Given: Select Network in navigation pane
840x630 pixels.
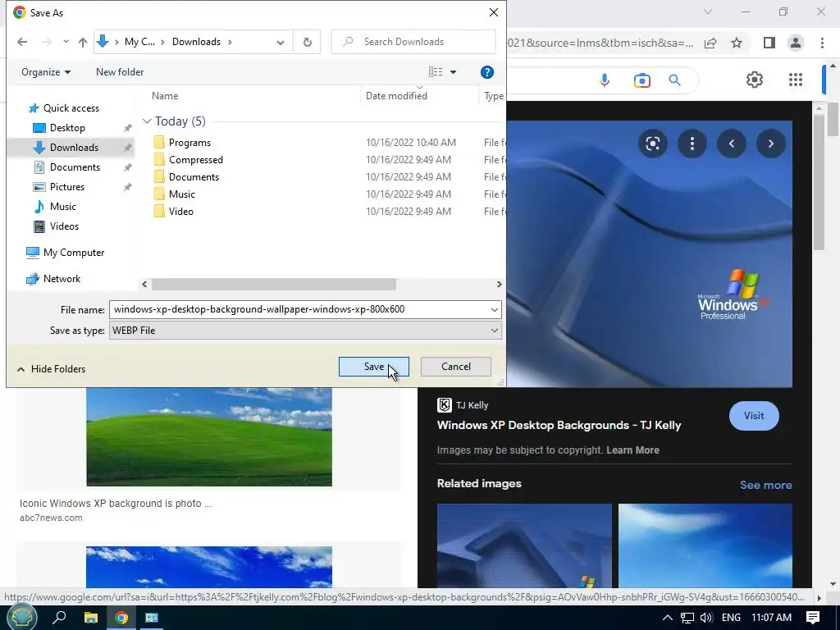Looking at the screenshot, I should (x=62, y=279).
